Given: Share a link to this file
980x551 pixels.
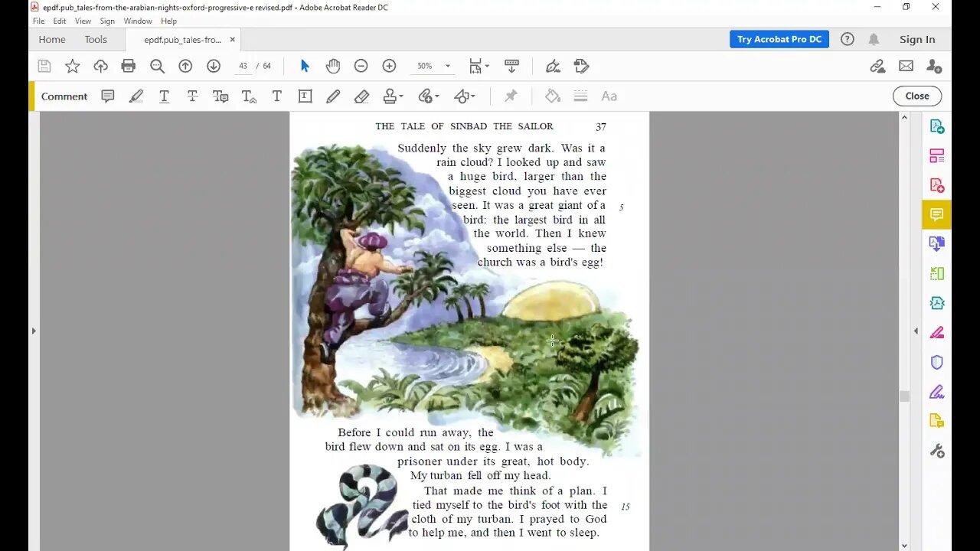Looking at the screenshot, I should click(877, 66).
